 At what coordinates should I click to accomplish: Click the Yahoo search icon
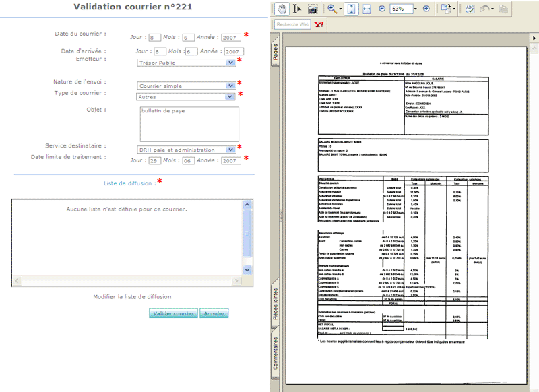[319, 24]
